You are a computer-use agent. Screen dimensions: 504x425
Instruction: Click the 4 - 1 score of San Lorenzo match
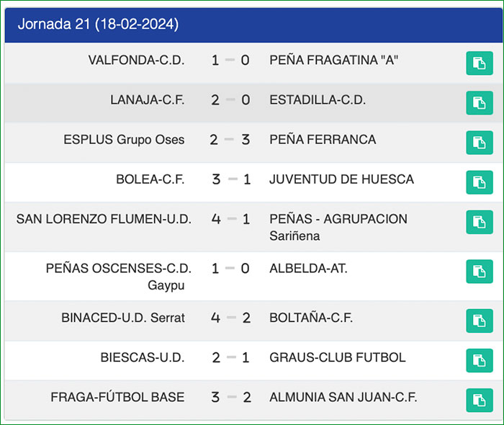tap(230, 219)
